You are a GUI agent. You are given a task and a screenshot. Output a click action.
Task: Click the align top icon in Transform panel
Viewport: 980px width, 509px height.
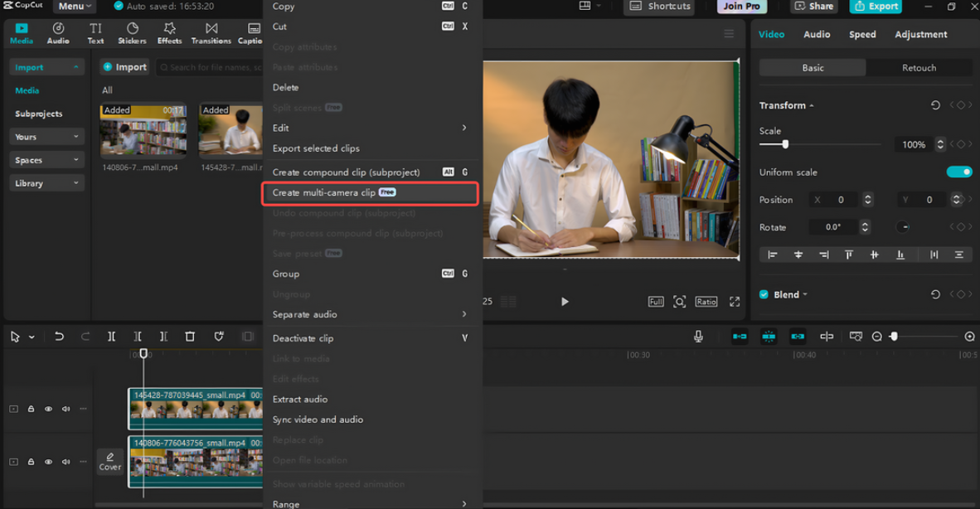pyautogui.click(x=849, y=254)
